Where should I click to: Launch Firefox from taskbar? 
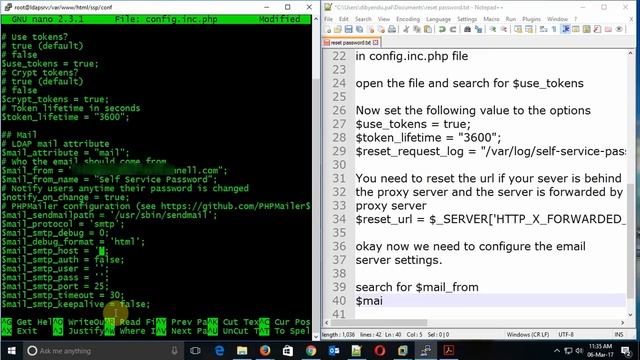[x=265, y=351]
